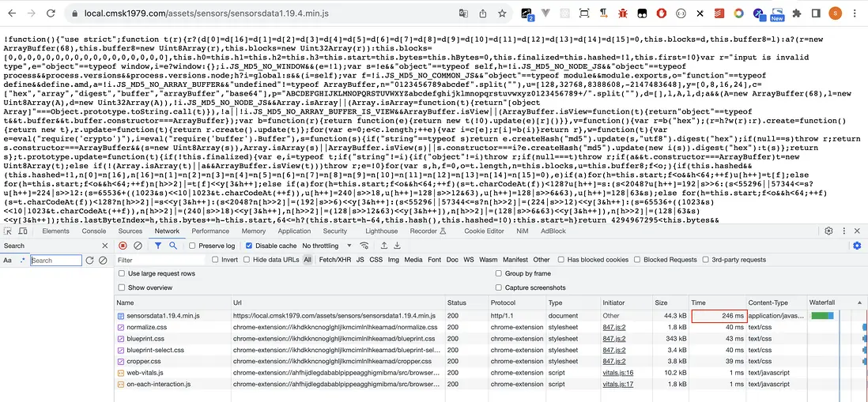Viewport: 868px width, 402px height.
Task: Filter requests by CSS type
Action: point(376,260)
